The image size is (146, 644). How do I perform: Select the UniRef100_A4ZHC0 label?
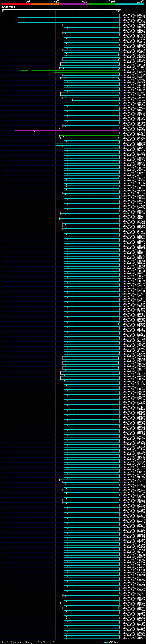tap(134, 346)
